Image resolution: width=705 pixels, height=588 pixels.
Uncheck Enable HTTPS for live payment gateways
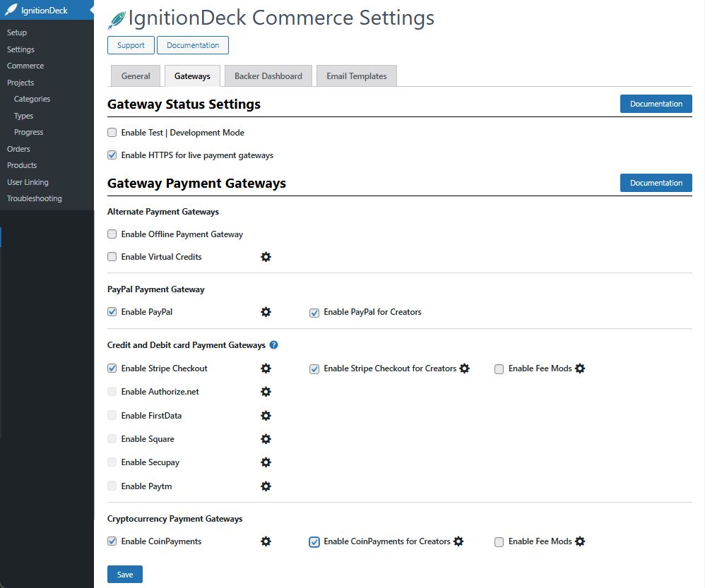click(x=112, y=155)
